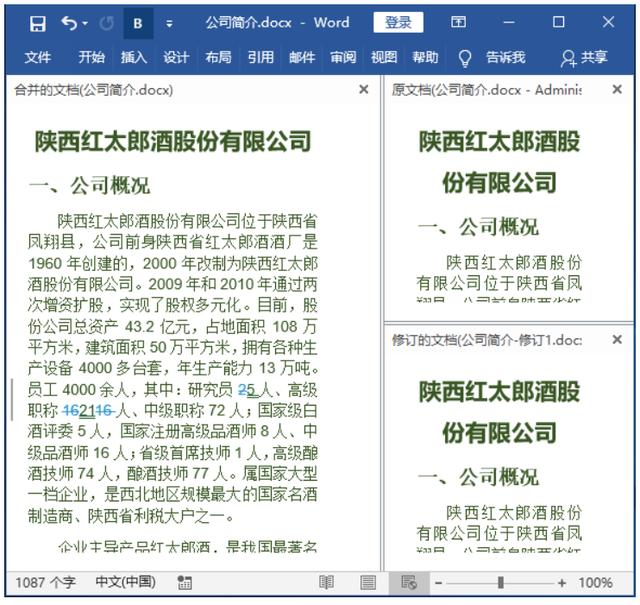Image resolution: width=640 pixels, height=605 pixels.
Task: Switch to Web Layout view icon
Action: click(x=409, y=583)
